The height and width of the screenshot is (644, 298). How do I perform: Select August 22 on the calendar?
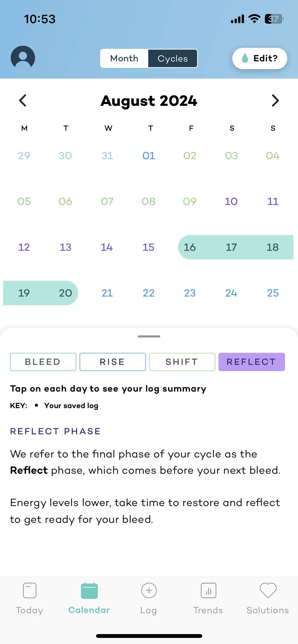point(148,293)
